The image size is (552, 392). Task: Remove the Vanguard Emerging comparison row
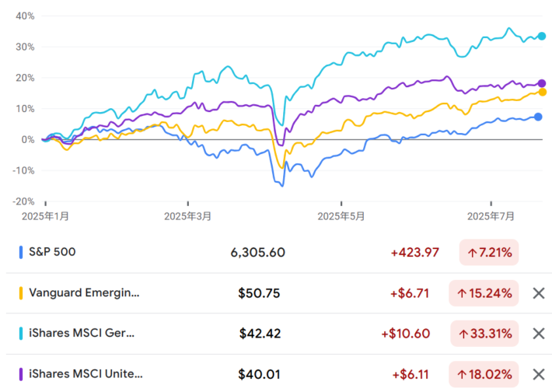coord(538,293)
